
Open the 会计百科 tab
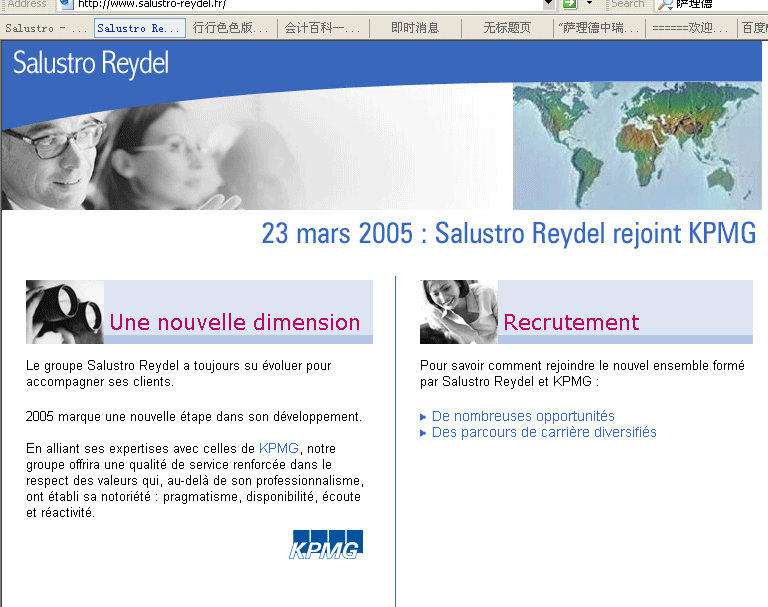click(x=322, y=28)
